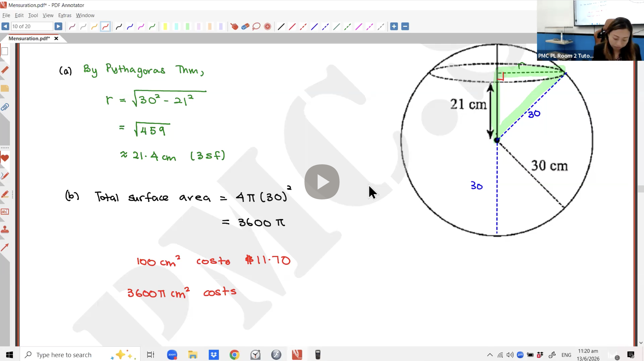Open the Attachments paperclip panel
Viewport: 644px width, 361px height.
coord(5,107)
